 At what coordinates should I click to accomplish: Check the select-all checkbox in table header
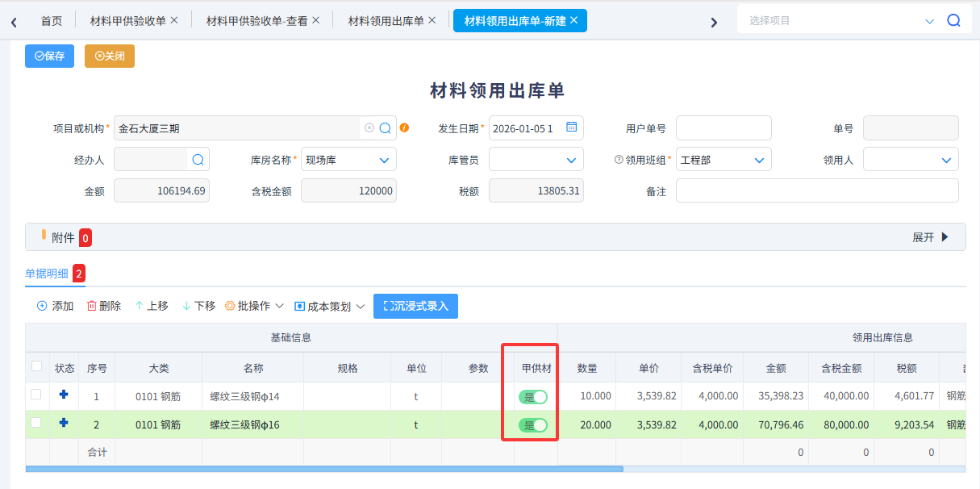click(x=36, y=366)
